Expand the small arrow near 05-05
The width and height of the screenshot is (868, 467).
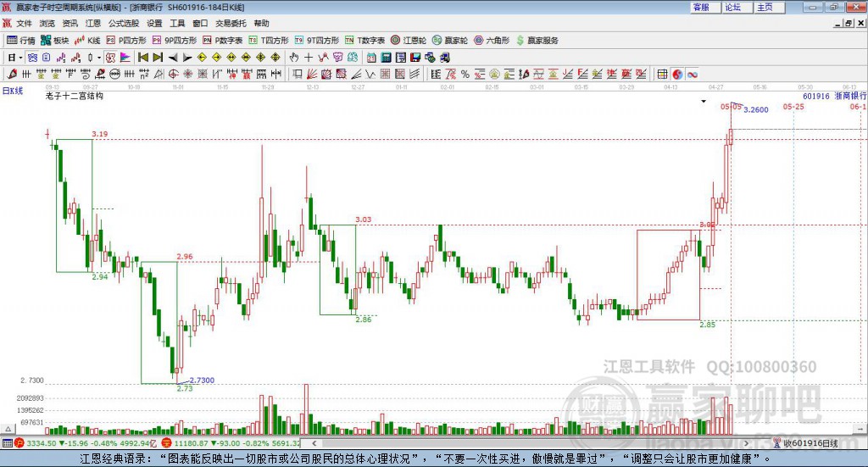[704, 101]
